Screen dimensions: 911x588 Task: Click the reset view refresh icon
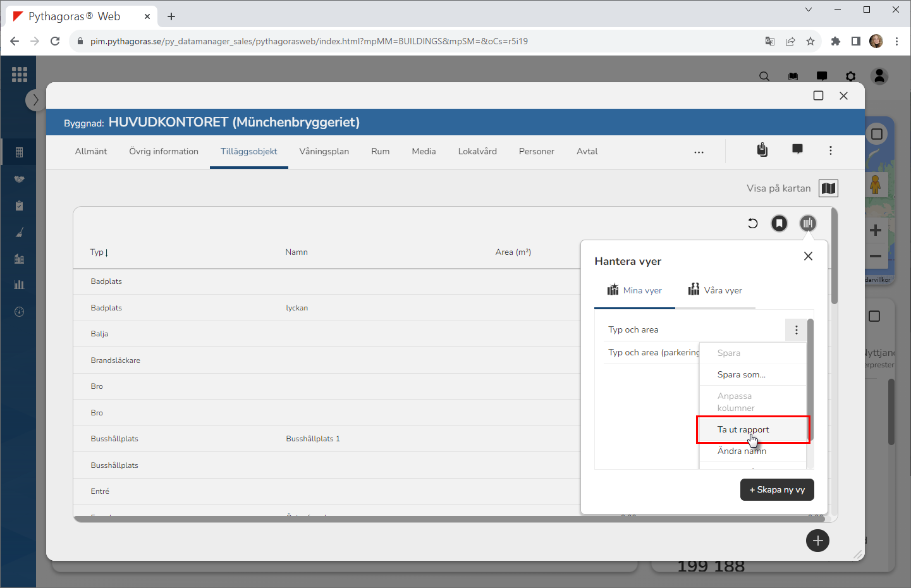pos(752,223)
